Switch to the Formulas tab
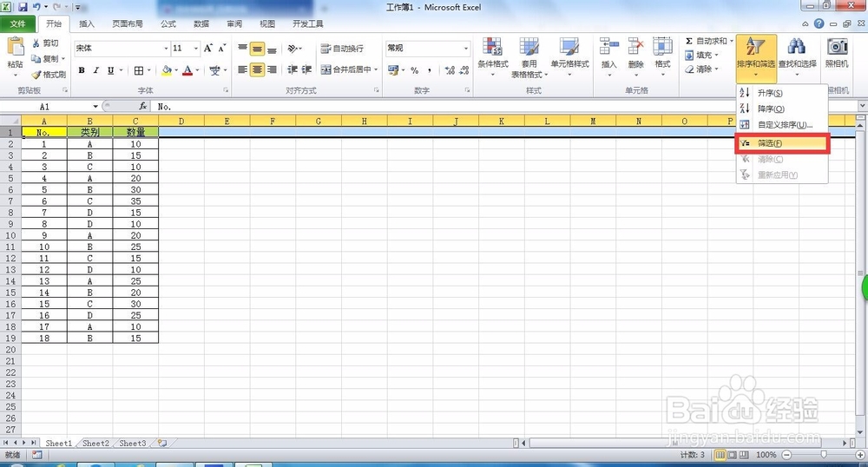Viewport: 868px width, 467px height. point(168,23)
